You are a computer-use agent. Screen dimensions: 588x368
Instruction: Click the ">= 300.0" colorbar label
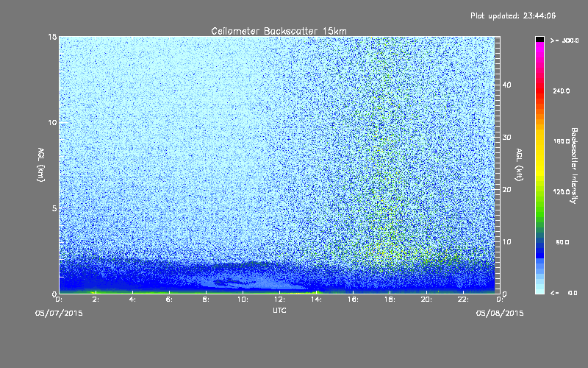coord(564,40)
